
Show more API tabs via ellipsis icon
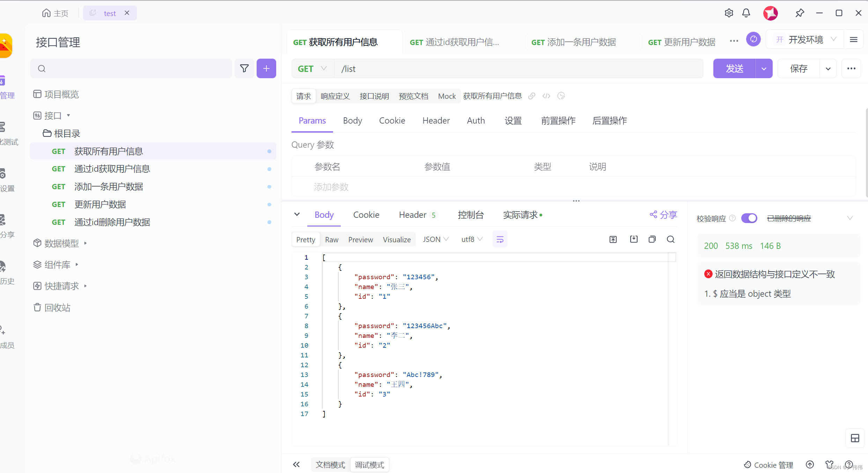(734, 41)
